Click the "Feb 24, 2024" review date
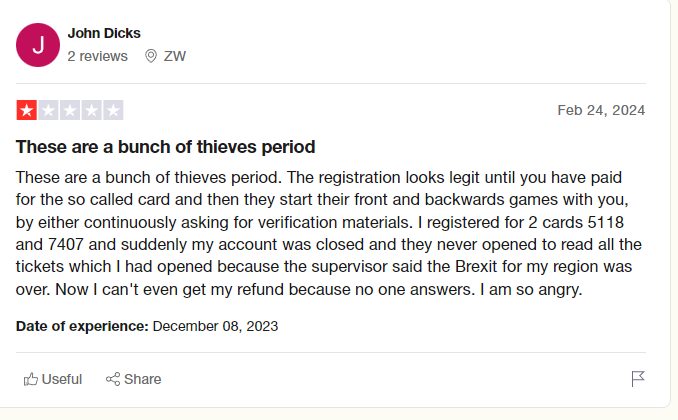678x420 pixels. (601, 110)
